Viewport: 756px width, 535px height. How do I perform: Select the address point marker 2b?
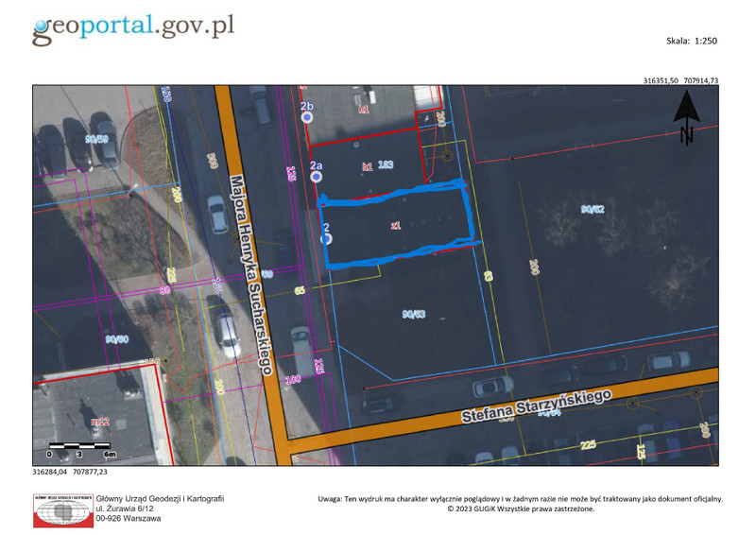pos(306,118)
